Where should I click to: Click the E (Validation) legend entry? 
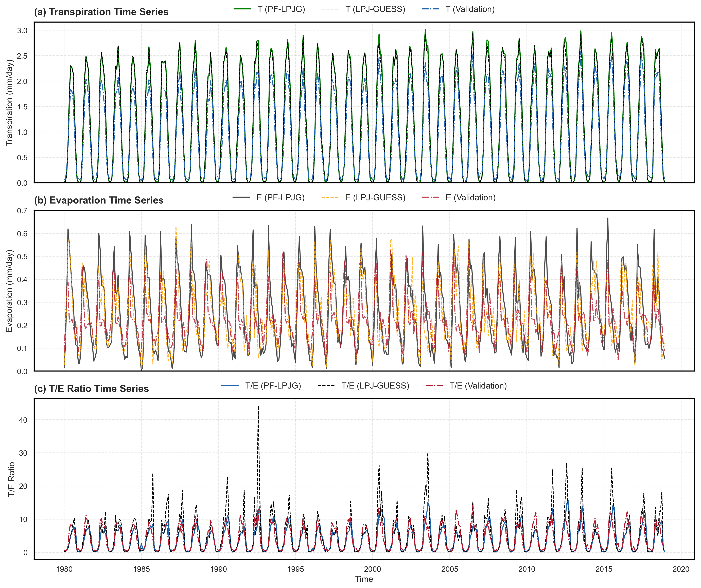470,198
